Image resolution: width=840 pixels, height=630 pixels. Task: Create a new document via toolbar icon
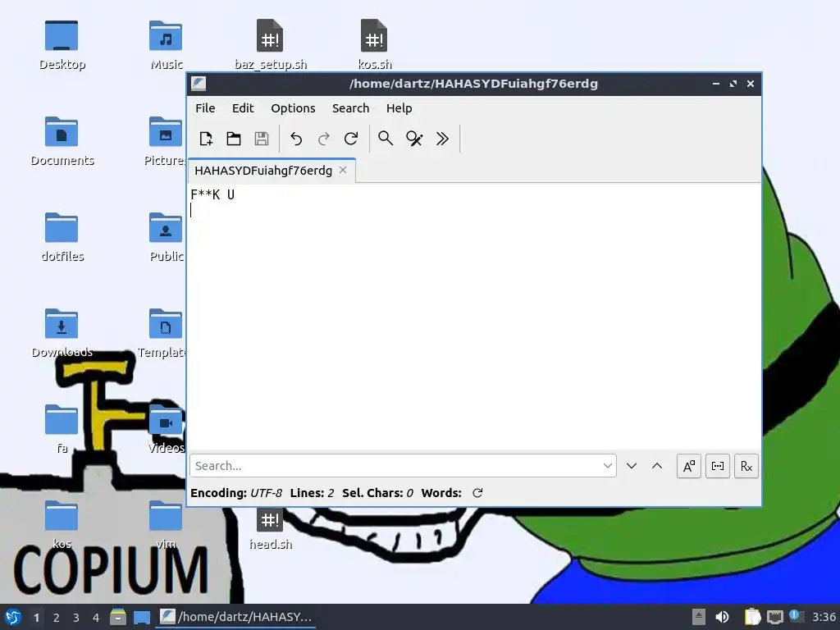click(x=206, y=139)
